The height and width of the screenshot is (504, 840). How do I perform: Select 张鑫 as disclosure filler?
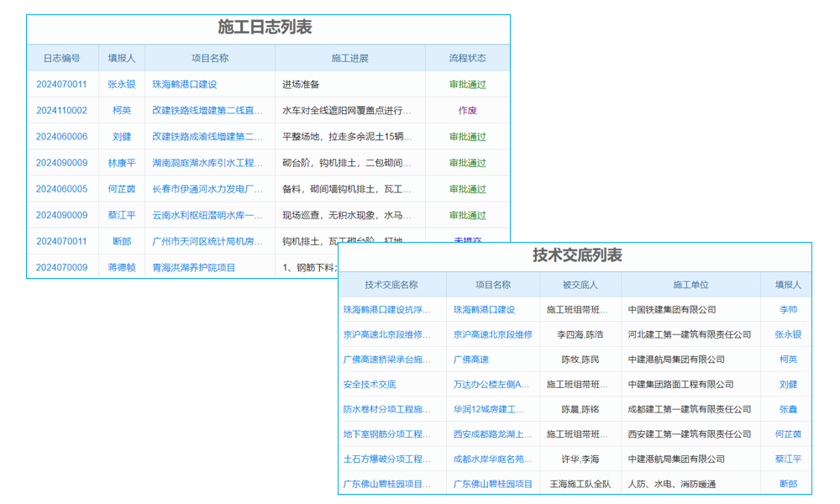(786, 409)
